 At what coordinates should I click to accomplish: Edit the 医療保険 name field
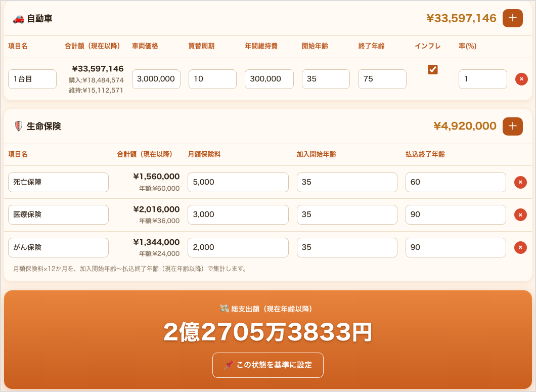point(58,215)
